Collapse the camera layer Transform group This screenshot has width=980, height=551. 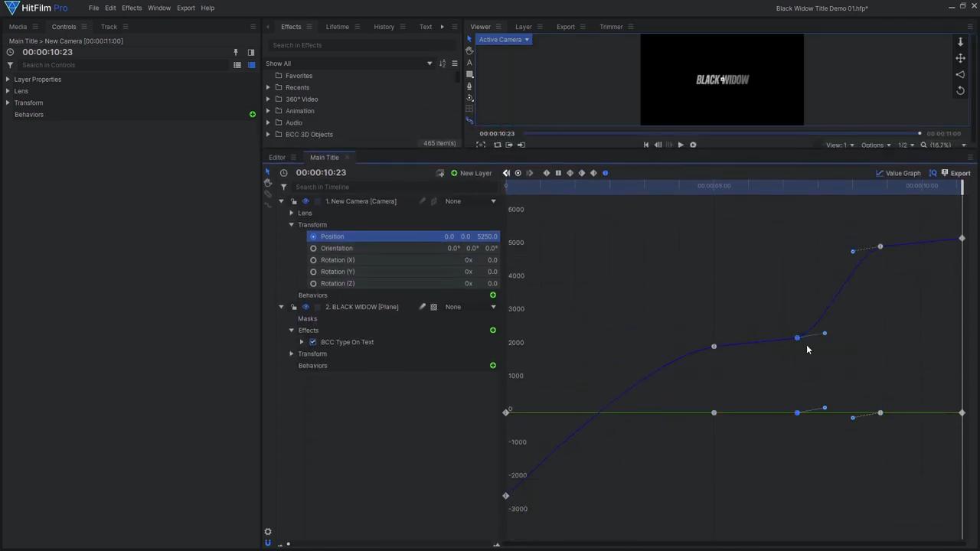pos(292,225)
